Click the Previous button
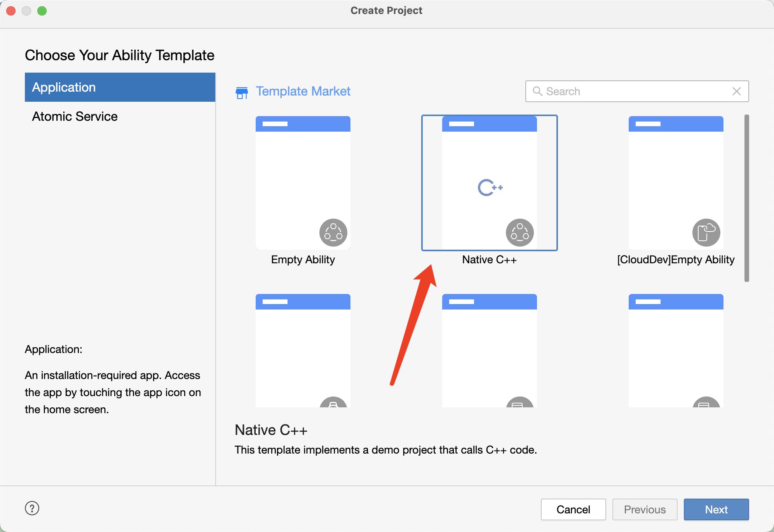The image size is (774, 532). [644, 509]
